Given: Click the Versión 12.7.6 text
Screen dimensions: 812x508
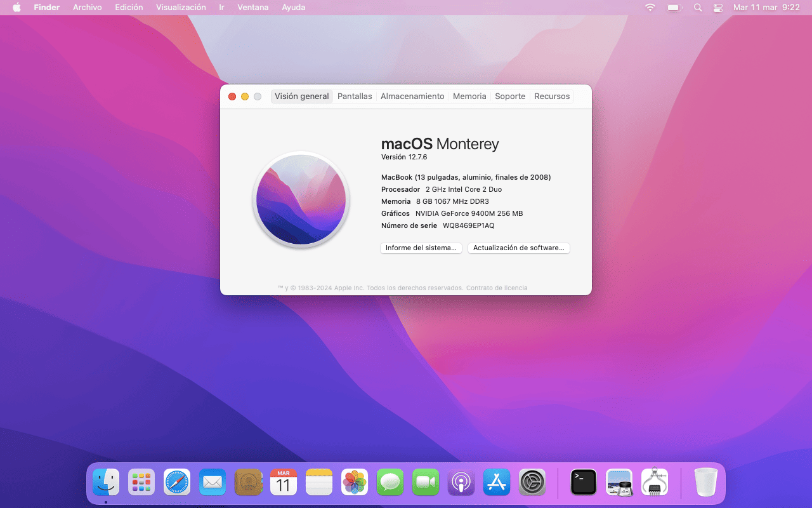Looking at the screenshot, I should click(404, 157).
